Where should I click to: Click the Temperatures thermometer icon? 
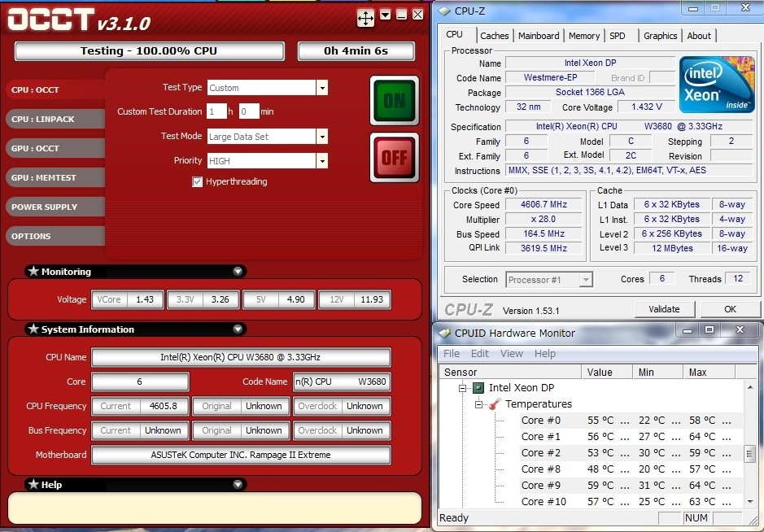pyautogui.click(x=494, y=404)
